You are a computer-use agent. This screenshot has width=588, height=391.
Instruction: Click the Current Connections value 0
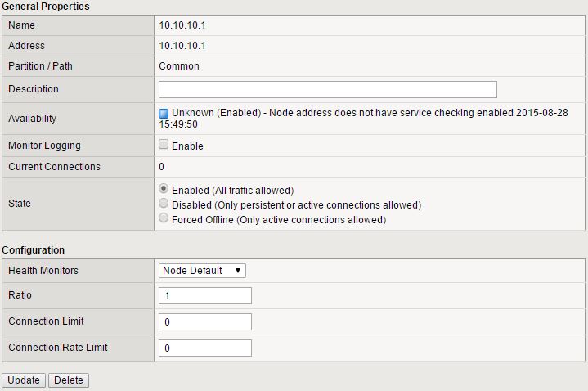click(x=162, y=167)
